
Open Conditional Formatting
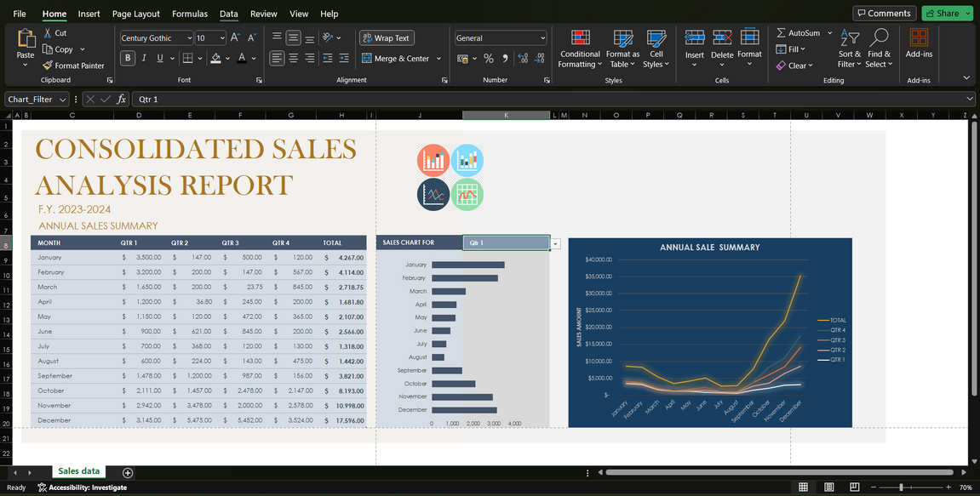point(580,48)
